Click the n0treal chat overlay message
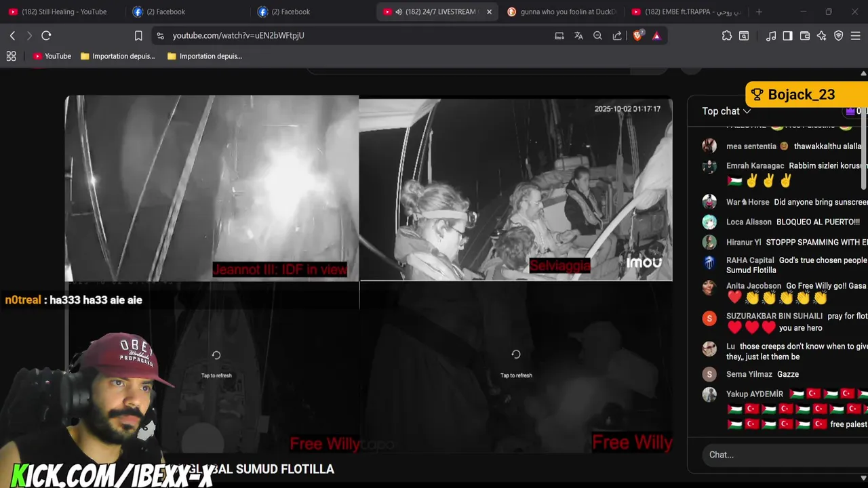868x488 pixels. coord(73,300)
